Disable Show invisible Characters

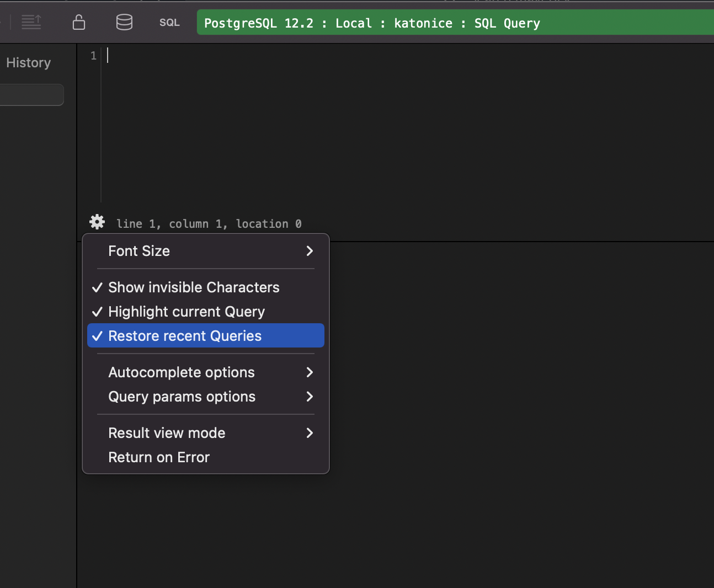pos(194,287)
